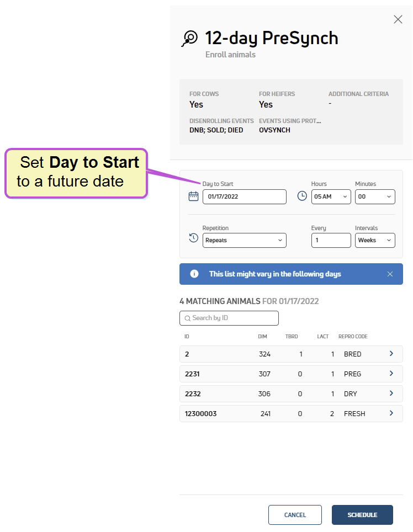The image size is (413, 532).
Task: Click the Day to Start date field
Action: coord(245,197)
